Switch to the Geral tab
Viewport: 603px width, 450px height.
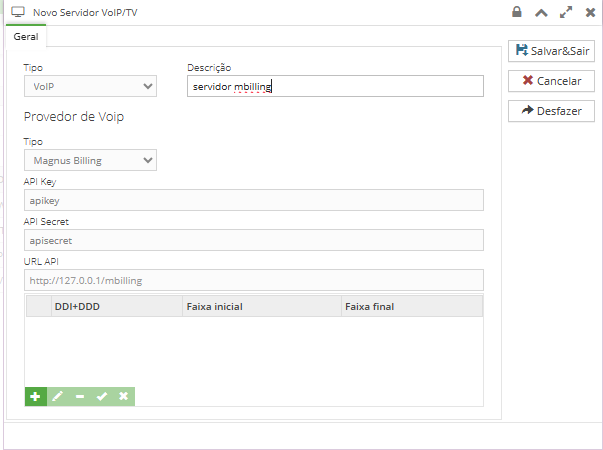26,35
